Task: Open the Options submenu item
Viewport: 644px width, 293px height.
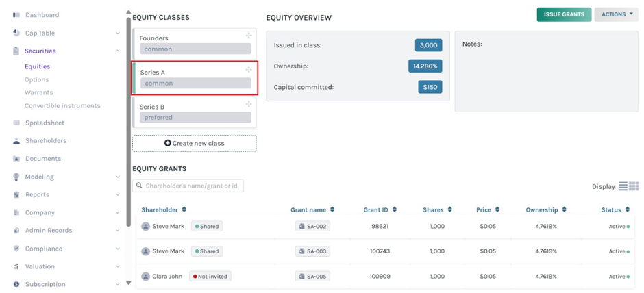Action: coord(37,80)
